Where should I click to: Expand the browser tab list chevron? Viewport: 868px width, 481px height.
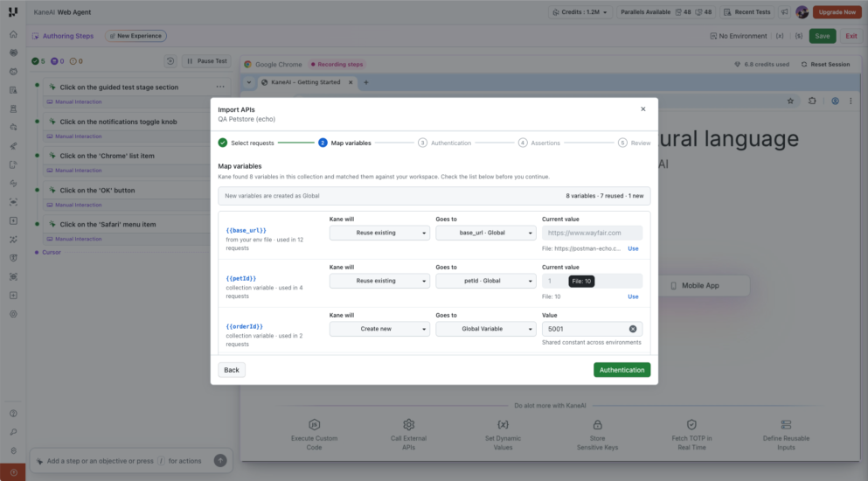[x=248, y=82]
